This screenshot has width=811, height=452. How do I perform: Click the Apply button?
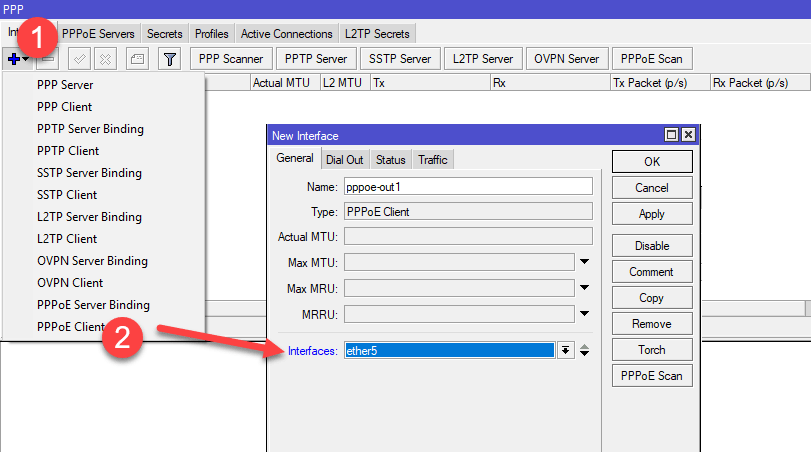[x=652, y=214]
